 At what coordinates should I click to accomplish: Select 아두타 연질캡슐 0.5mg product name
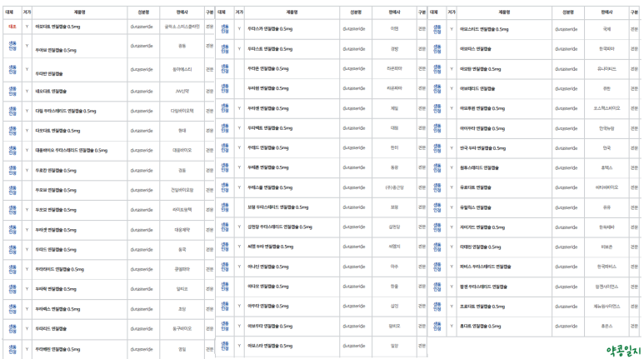pos(267,306)
